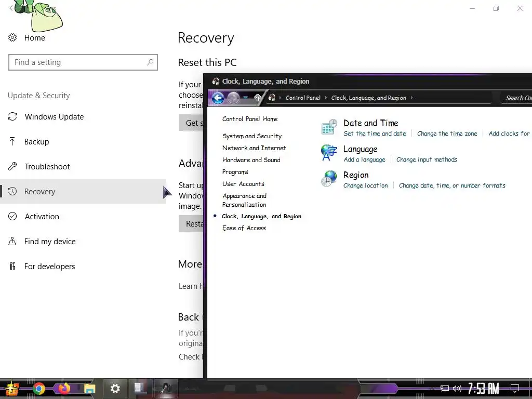Image resolution: width=532 pixels, height=399 pixels.
Task: Click the Find my device person icon
Action: click(x=12, y=241)
